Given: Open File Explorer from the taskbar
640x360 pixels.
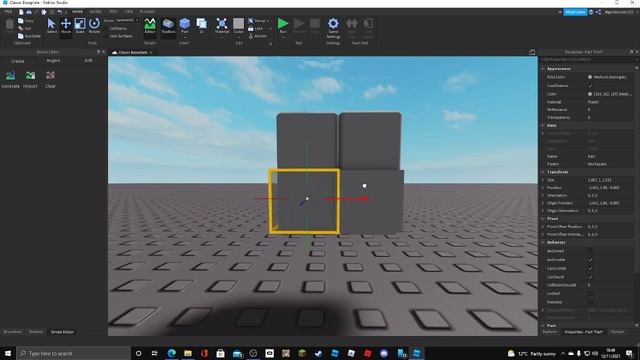Looking at the screenshot, I should point(188,353).
